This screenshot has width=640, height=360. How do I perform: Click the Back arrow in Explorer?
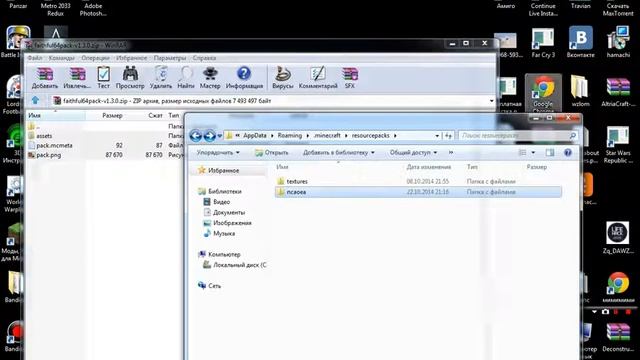click(196, 136)
